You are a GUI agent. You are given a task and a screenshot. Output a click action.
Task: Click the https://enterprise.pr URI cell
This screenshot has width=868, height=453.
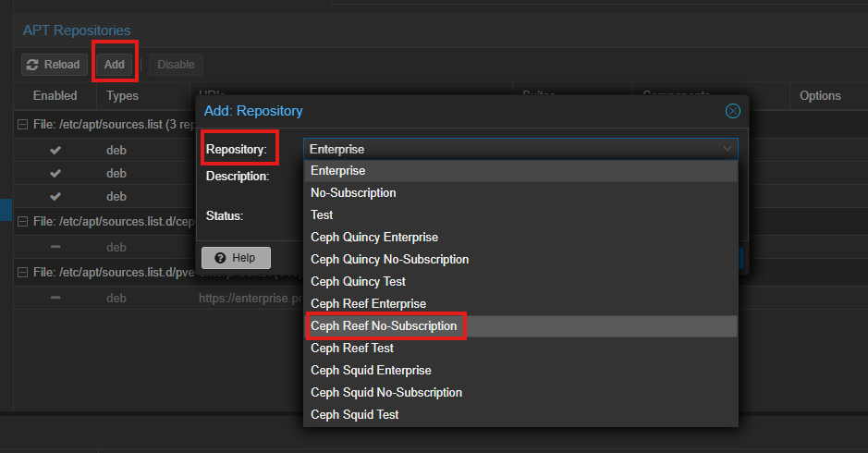click(x=251, y=298)
